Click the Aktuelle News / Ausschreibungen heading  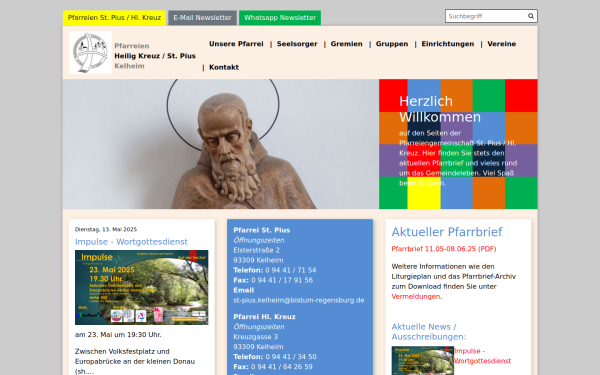click(x=429, y=332)
